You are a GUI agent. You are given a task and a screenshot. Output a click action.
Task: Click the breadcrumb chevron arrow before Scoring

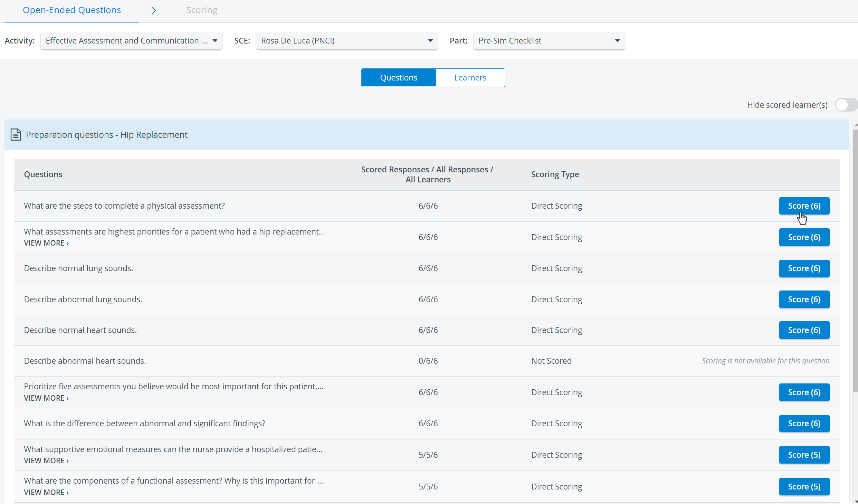click(154, 10)
